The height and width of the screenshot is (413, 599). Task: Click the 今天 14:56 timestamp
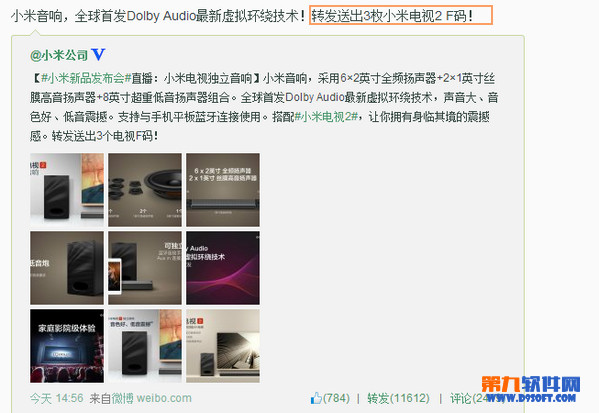57,398
